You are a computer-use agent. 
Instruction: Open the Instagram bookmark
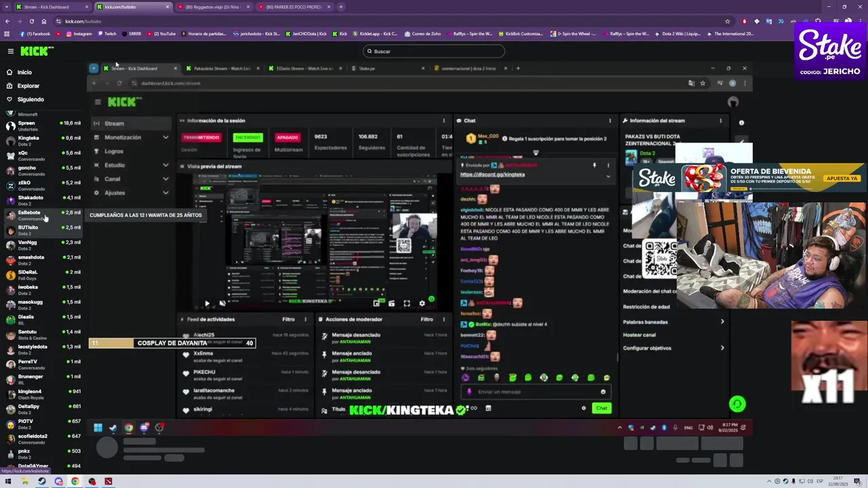(x=79, y=34)
